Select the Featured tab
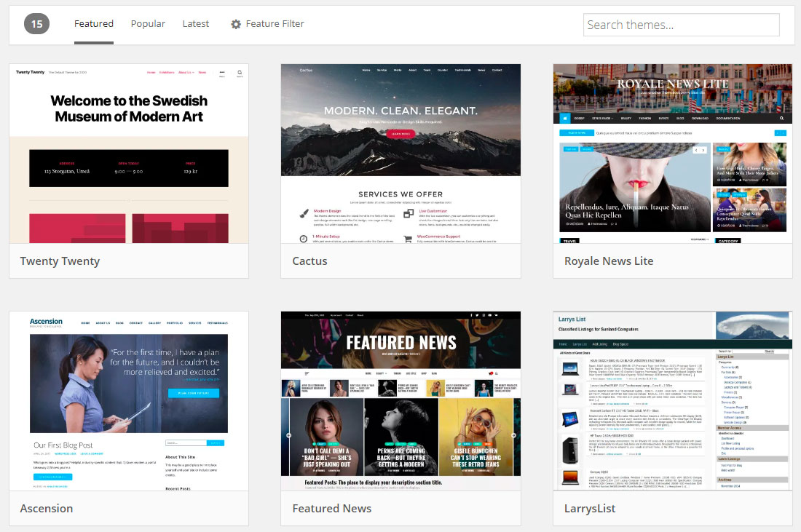Viewport: 801px width, 532px height. (x=93, y=23)
